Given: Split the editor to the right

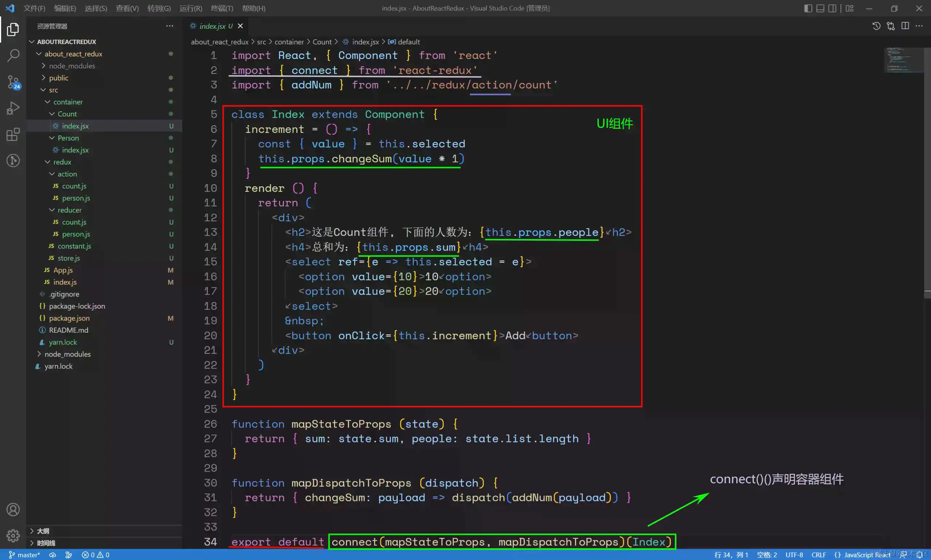Looking at the screenshot, I should click(x=905, y=26).
